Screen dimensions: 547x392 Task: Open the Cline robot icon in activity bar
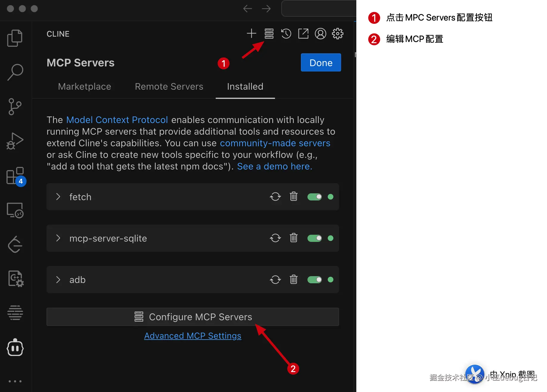click(15, 348)
